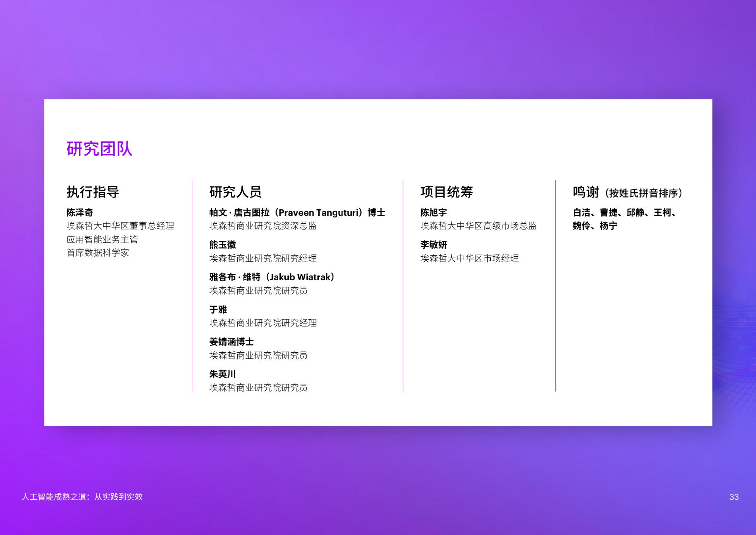
Task: Click the 研究人员 section heading
Action: (235, 192)
